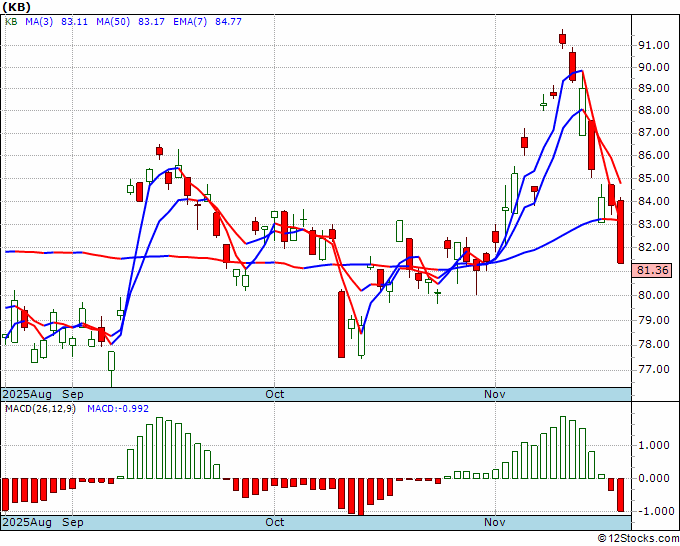Click the 82.00 price axis label

653,248
